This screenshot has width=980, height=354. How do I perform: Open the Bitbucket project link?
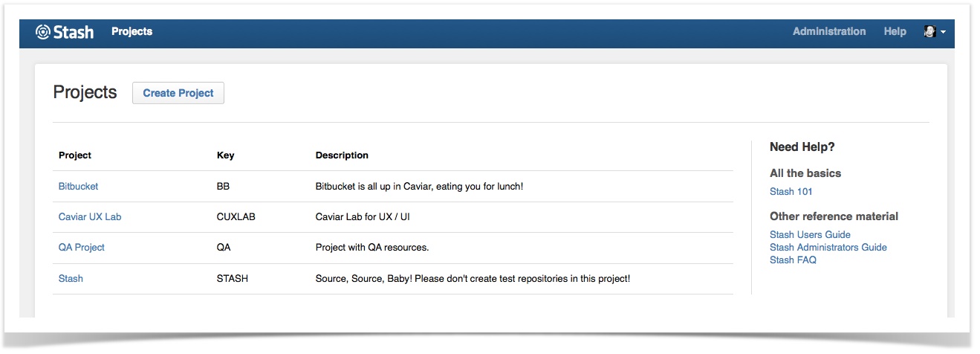coord(78,187)
